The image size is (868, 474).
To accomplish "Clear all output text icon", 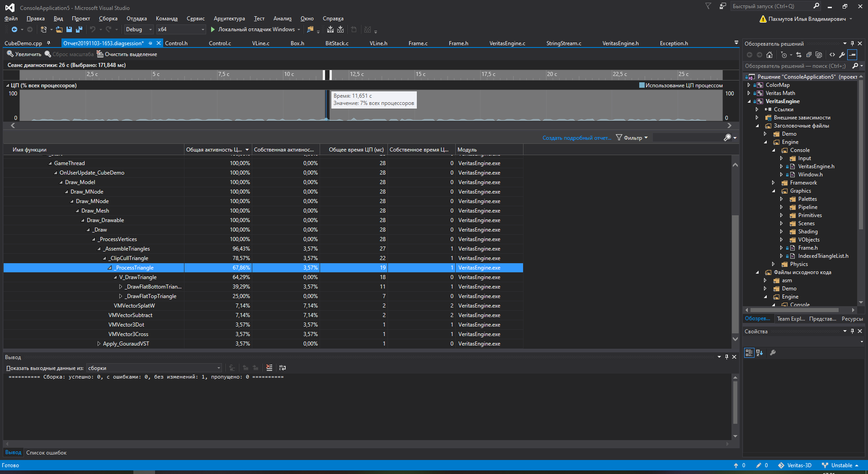I will (x=269, y=368).
